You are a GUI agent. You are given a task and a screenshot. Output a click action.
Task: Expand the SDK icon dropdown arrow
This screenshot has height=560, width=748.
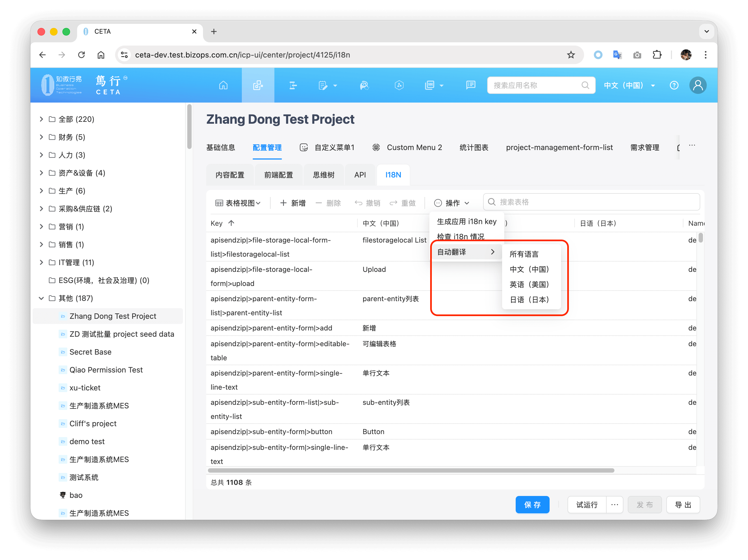click(441, 86)
